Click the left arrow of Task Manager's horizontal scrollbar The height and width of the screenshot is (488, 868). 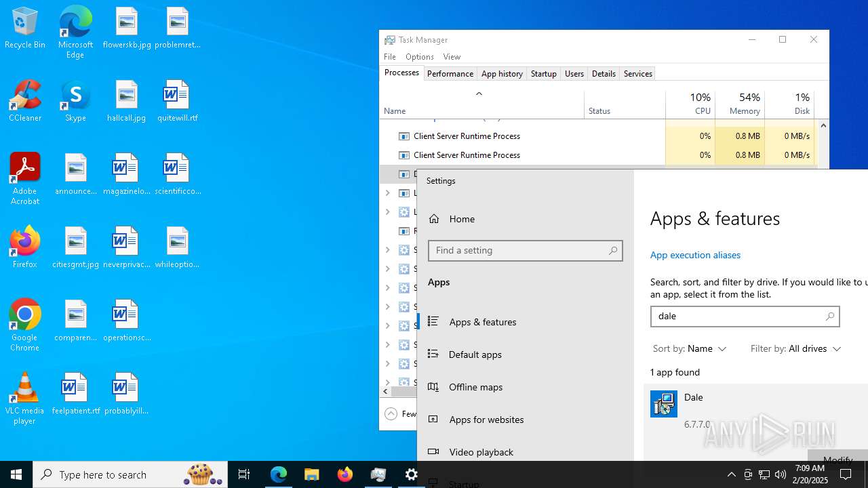(x=385, y=391)
